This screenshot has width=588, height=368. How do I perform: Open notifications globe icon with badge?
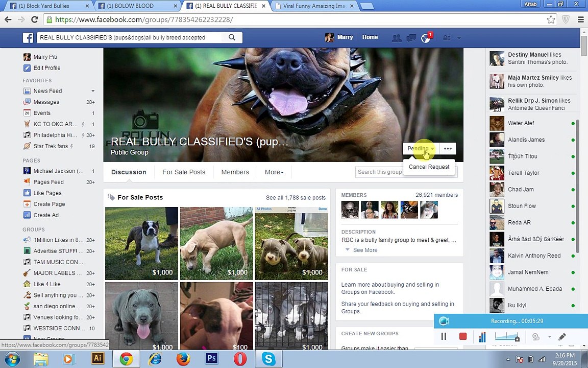426,38
